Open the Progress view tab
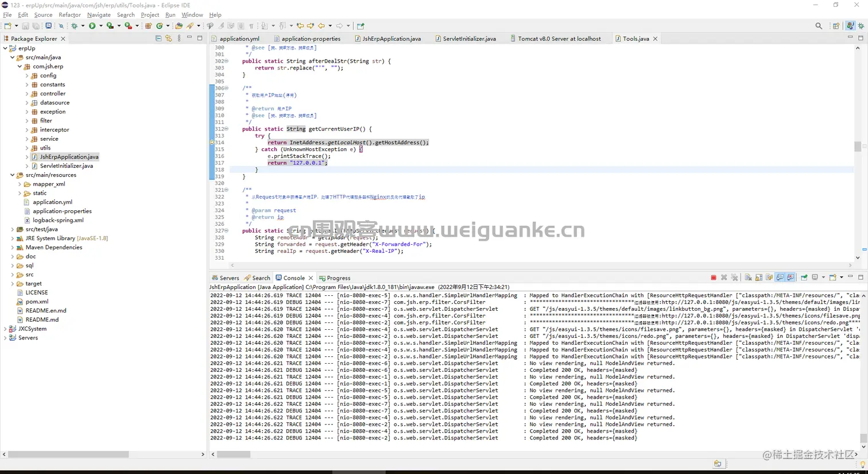 335,278
